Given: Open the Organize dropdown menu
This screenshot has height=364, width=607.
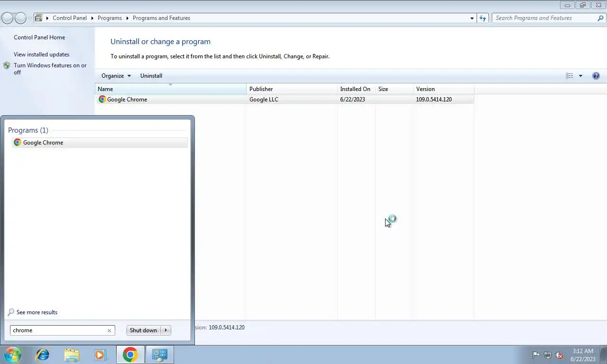Looking at the screenshot, I should (x=116, y=76).
